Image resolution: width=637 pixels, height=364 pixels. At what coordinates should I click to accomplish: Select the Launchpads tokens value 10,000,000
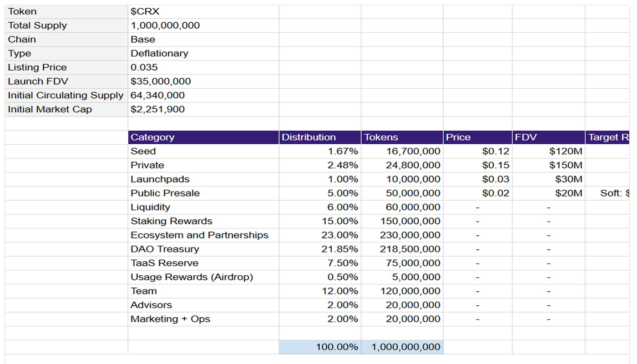point(402,179)
